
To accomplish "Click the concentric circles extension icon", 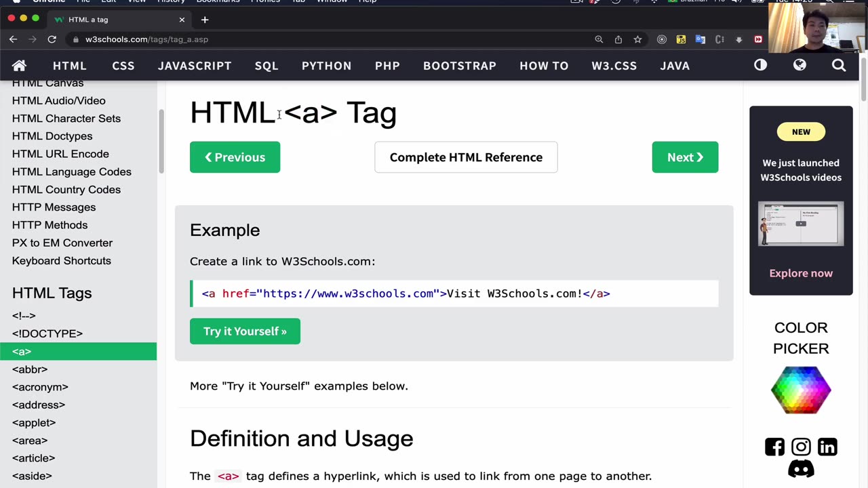I will [x=662, y=39].
